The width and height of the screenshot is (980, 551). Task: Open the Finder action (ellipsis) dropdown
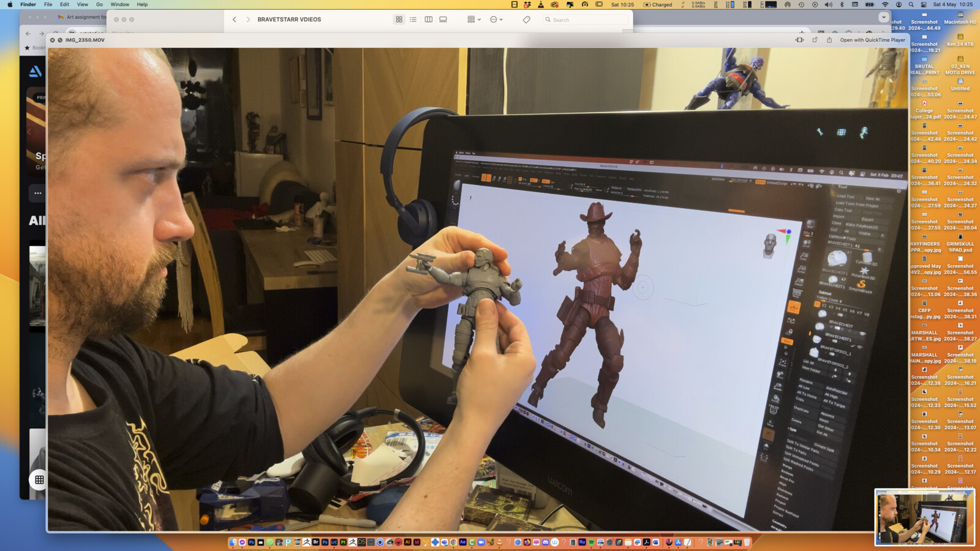[496, 20]
